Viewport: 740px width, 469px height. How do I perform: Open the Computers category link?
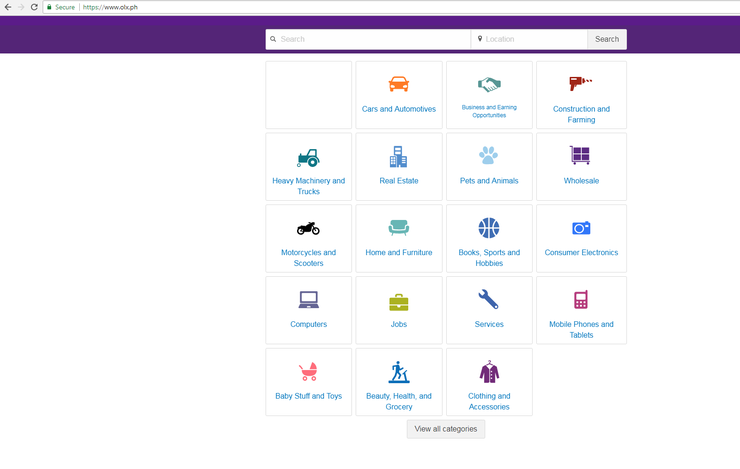tap(308, 324)
